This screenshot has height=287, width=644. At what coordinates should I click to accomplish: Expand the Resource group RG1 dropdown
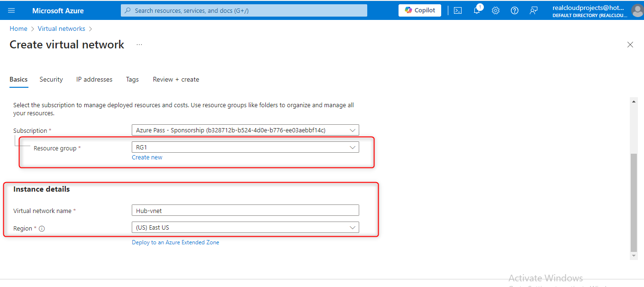[x=245, y=147]
